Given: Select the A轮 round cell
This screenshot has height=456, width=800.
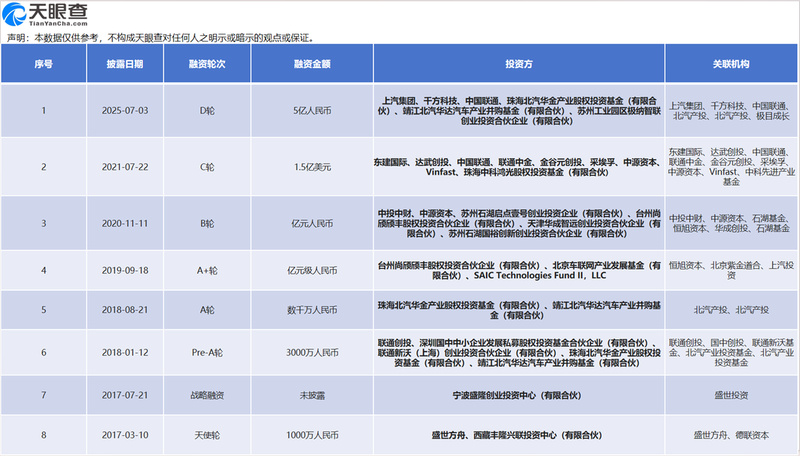Looking at the screenshot, I should 207,310.
